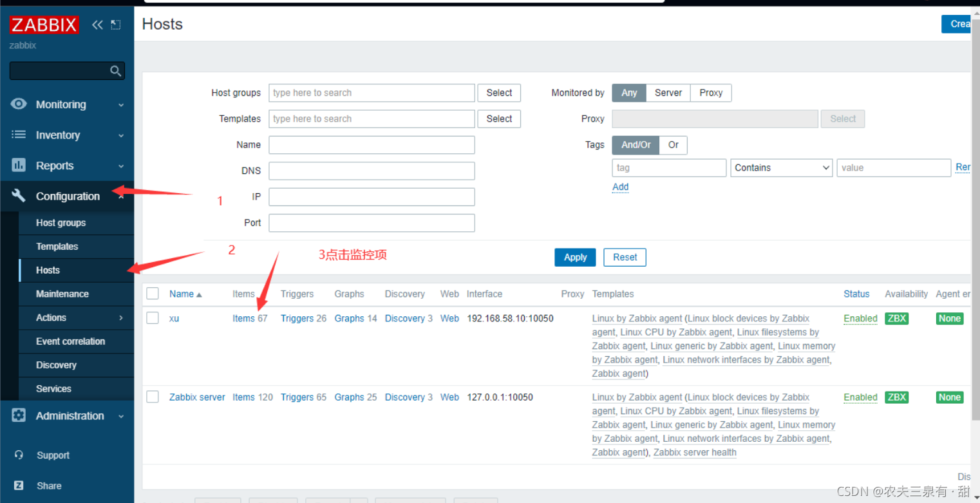Select Monitored by Proxy option
Screen dimensions: 980x503
711,93
